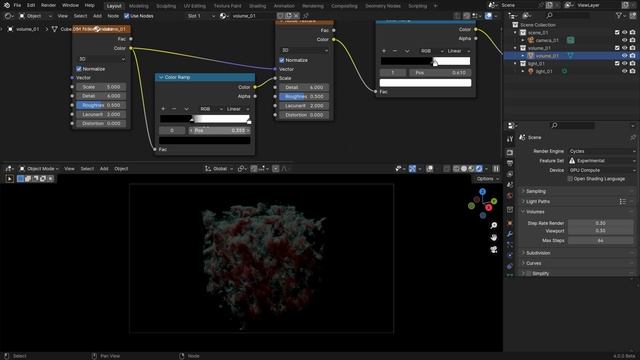
Task: Click the pin icon in Scene properties header
Action: pos(633,138)
